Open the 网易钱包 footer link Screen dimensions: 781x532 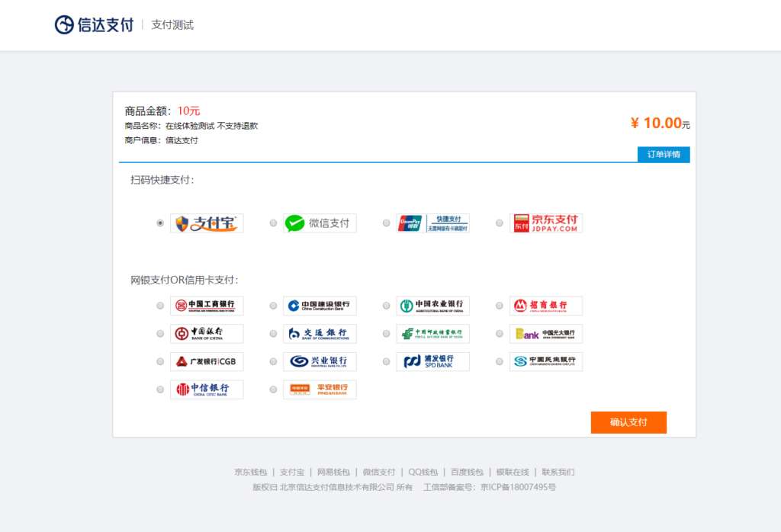[x=333, y=472]
